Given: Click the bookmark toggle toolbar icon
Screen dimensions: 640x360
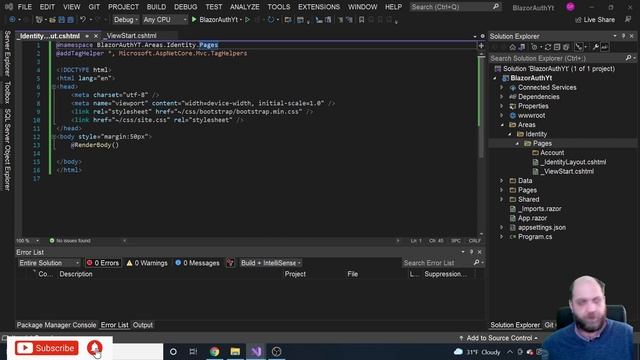Looking at the screenshot, I should [361, 19].
